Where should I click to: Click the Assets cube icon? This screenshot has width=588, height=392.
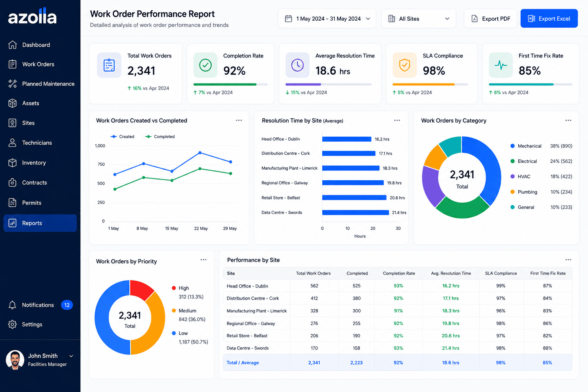click(13, 103)
